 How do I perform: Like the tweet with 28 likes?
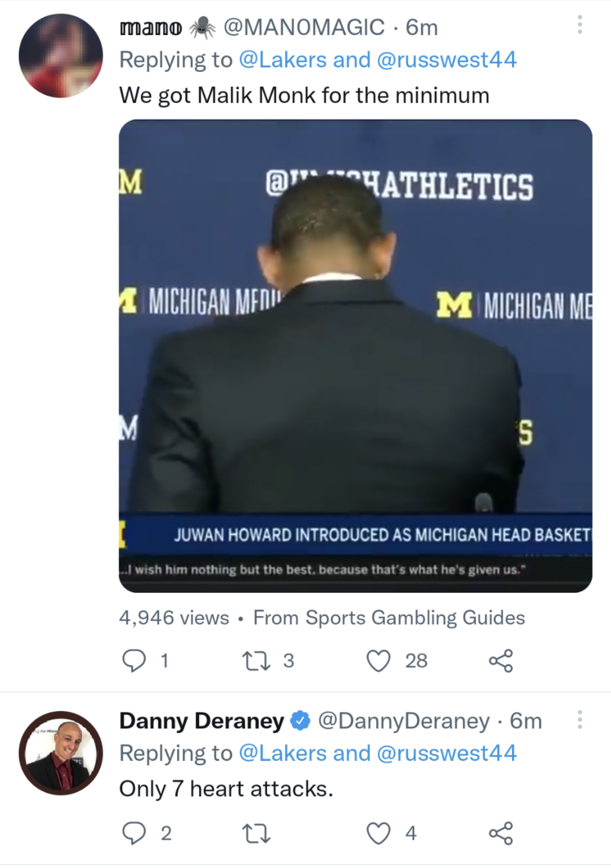(378, 661)
